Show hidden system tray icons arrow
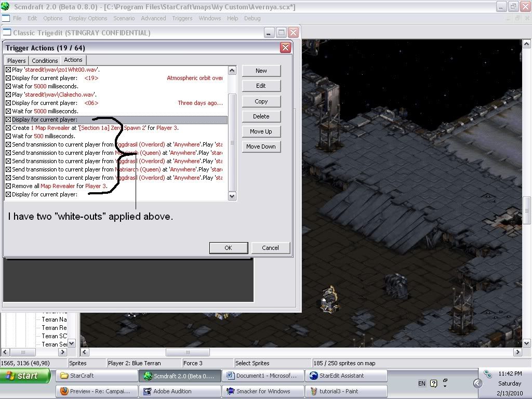 point(477,383)
